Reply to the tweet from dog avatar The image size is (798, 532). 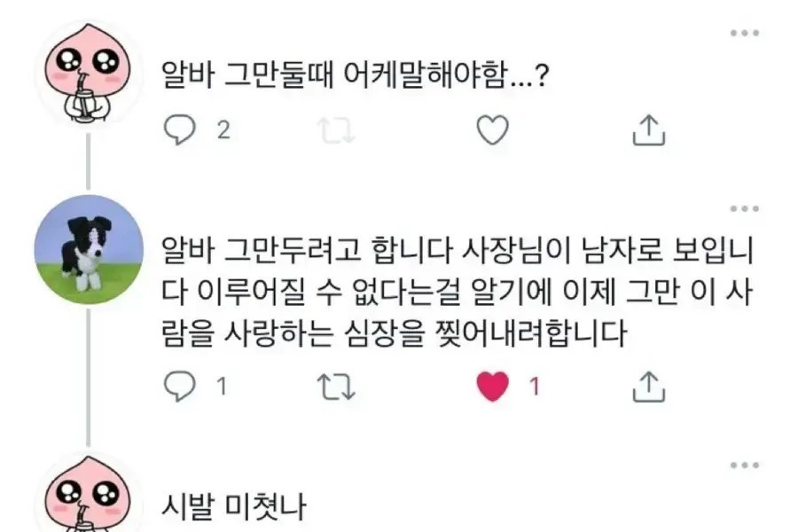pos(180,386)
